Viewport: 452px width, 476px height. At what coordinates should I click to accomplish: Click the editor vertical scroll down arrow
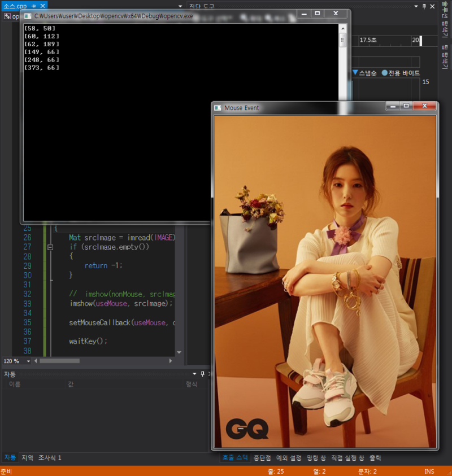[179, 352]
